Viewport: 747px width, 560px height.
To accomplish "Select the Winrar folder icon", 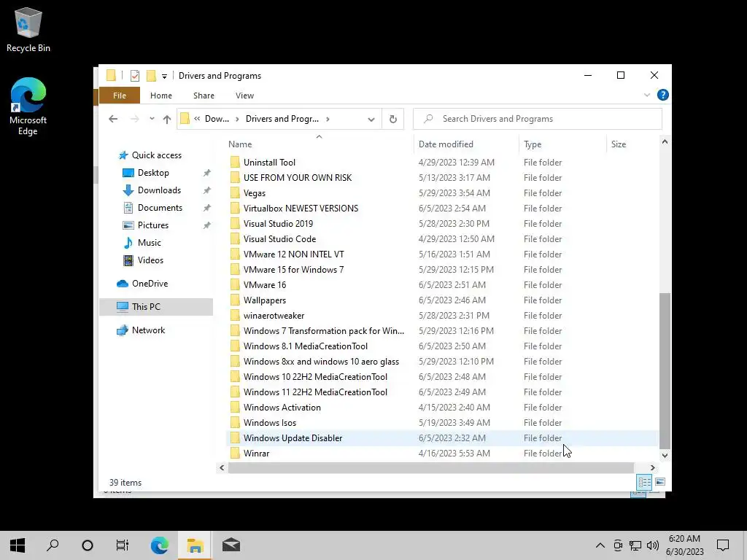I will [235, 454].
